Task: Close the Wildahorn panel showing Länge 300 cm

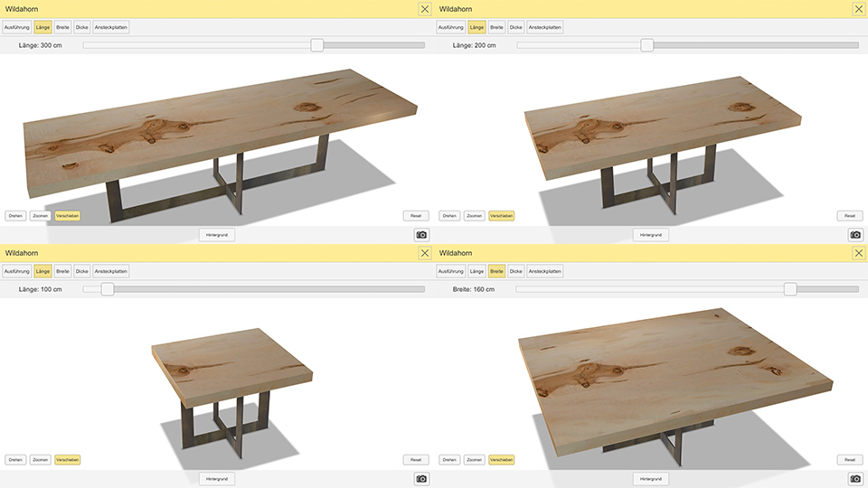Action: tap(425, 9)
